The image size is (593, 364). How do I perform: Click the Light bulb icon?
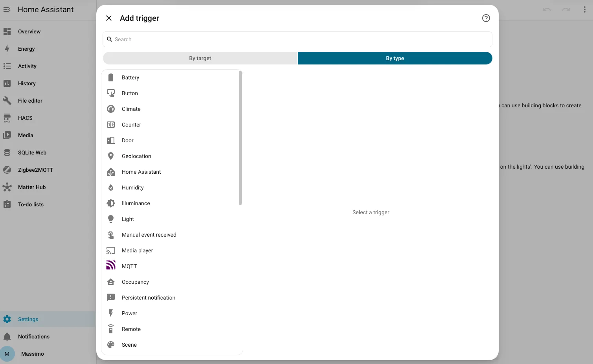point(111,219)
